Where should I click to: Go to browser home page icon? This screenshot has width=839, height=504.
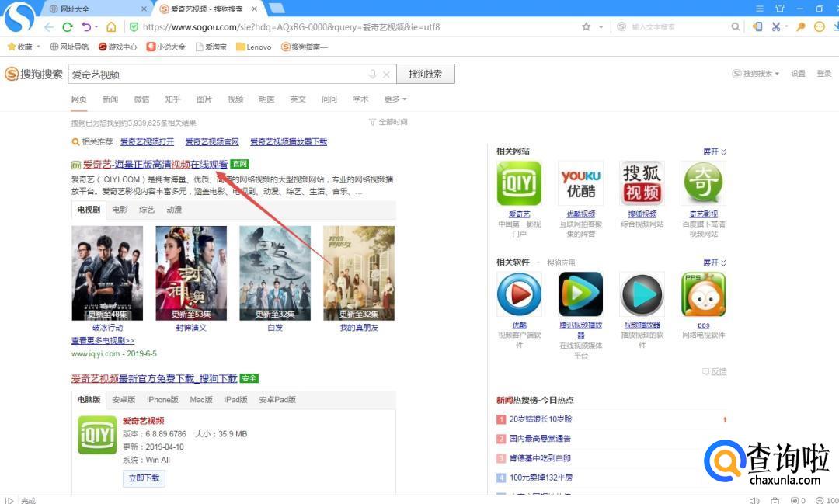(x=111, y=26)
